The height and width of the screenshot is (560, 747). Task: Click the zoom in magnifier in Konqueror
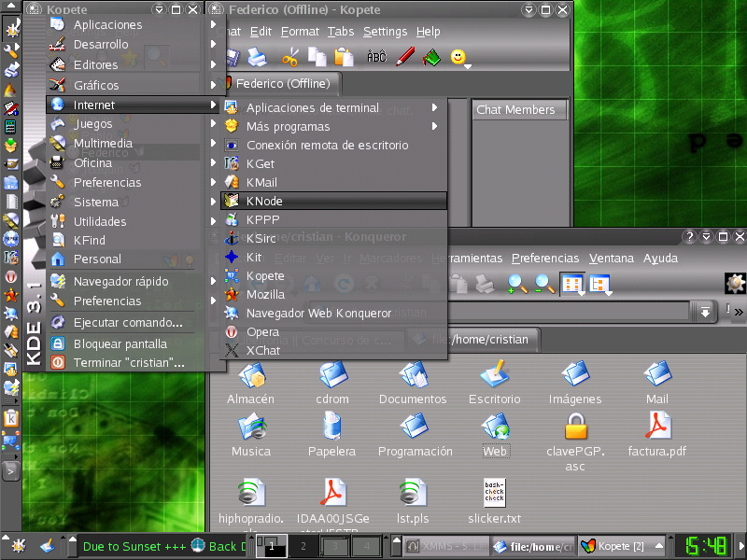click(517, 285)
